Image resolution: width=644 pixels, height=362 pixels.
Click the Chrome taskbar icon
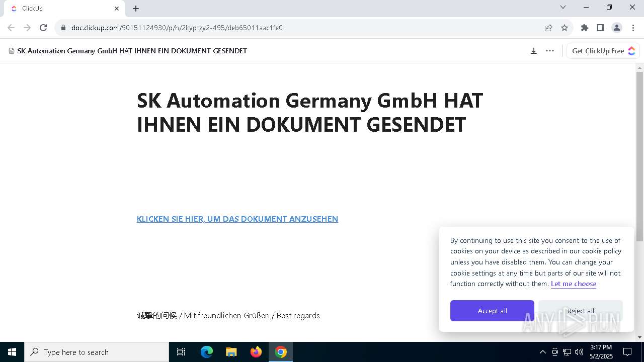click(x=281, y=352)
